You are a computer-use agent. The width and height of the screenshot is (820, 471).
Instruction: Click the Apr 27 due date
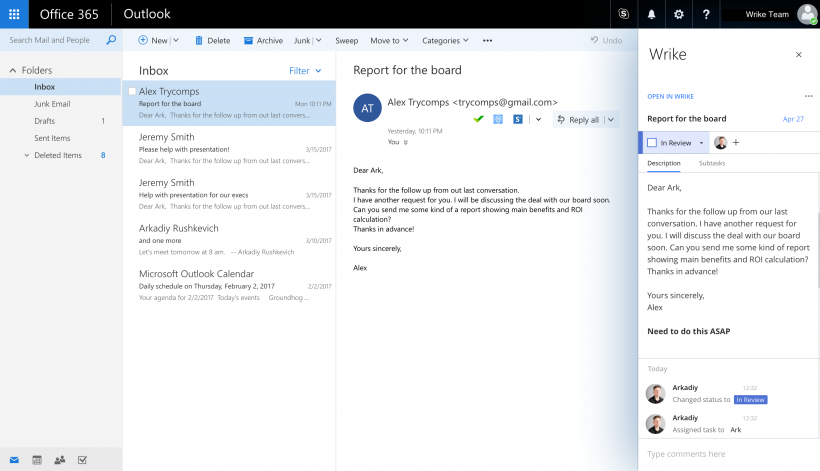point(793,119)
